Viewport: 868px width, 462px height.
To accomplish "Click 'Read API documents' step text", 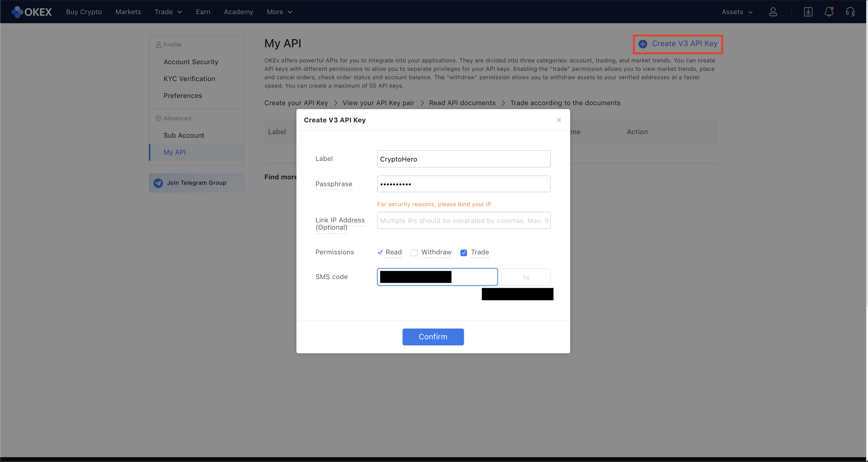I will [462, 103].
